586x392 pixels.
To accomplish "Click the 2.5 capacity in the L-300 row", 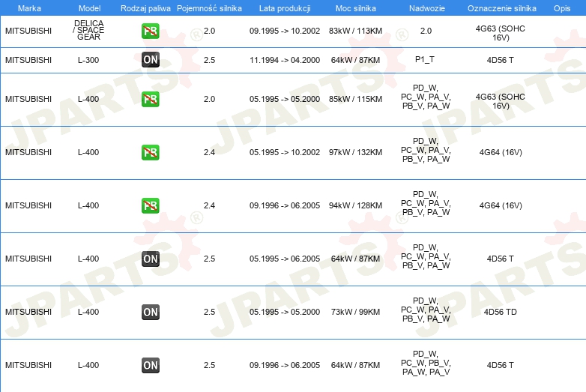I will [209, 60].
